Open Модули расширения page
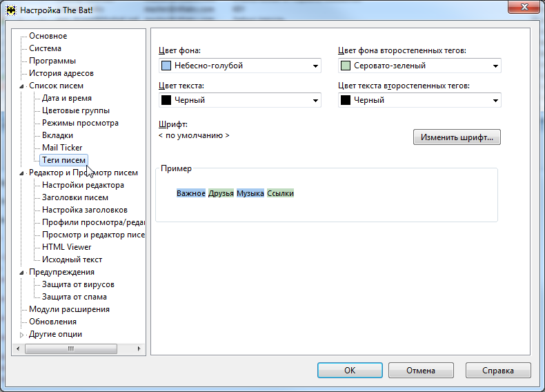 tap(69, 310)
